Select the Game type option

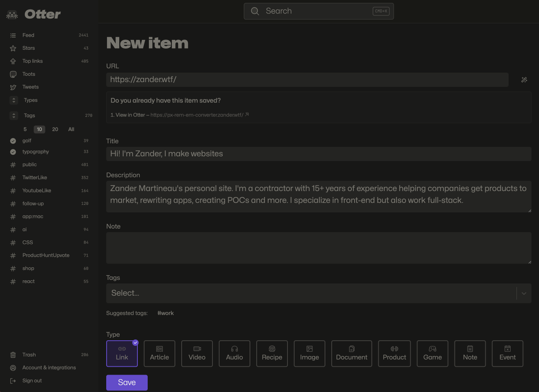(x=433, y=354)
